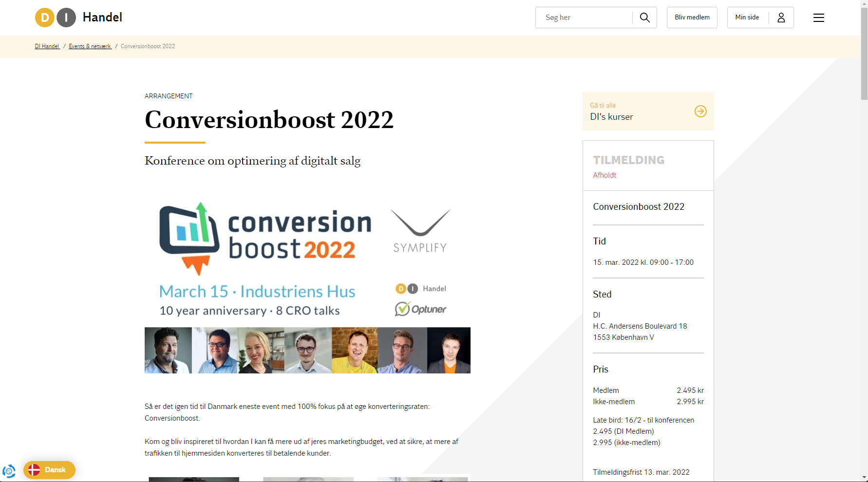Image resolution: width=868 pixels, height=482 pixels.
Task: Click the 'Bliv medlem' button
Action: point(692,18)
